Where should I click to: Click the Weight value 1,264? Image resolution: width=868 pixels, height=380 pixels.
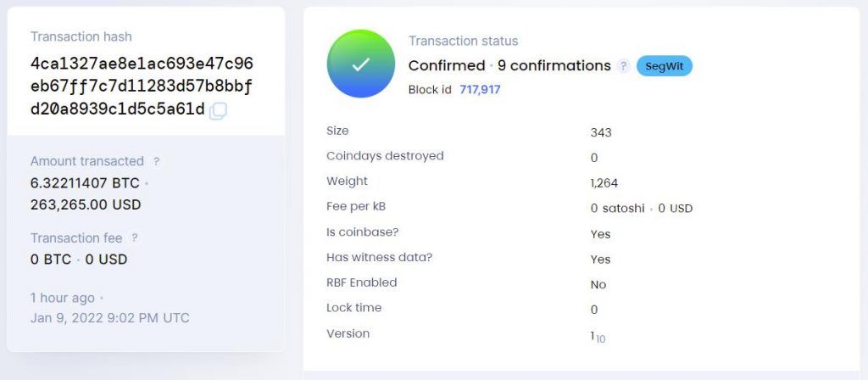tap(605, 182)
